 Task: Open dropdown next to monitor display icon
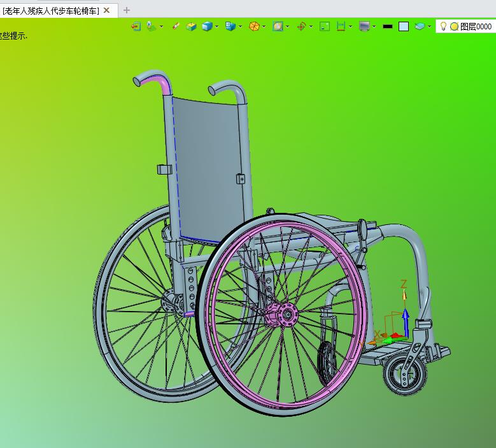(374, 27)
